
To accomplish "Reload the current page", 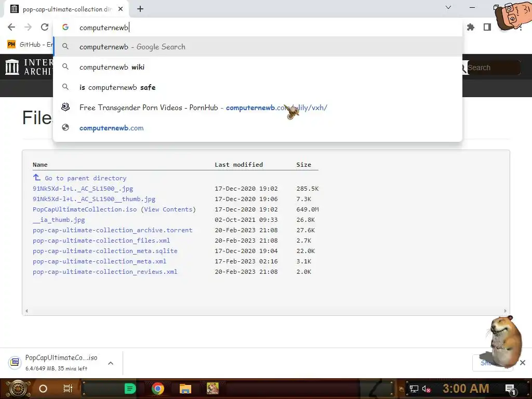I will (45, 27).
